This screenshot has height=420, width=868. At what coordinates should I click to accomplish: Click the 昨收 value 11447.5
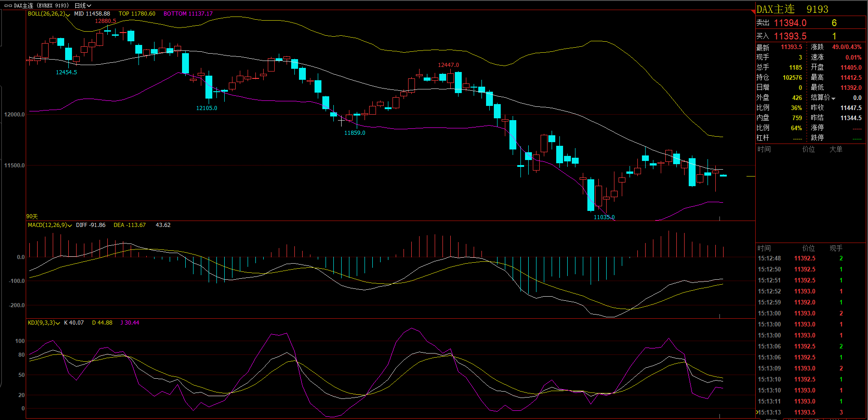point(851,108)
